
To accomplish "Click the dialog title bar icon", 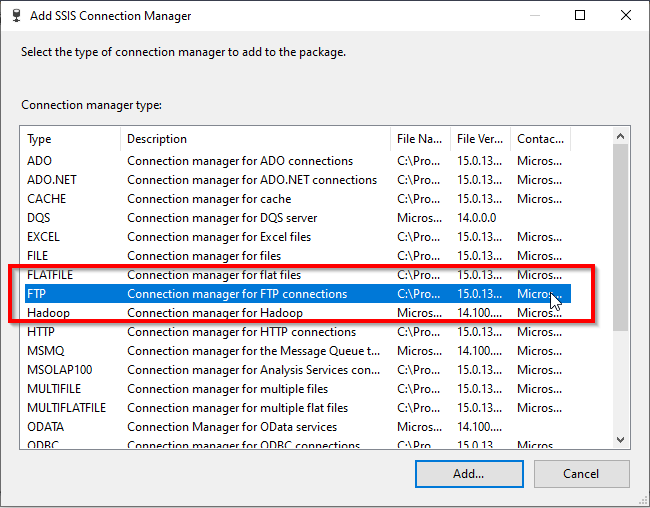I will coord(14,16).
